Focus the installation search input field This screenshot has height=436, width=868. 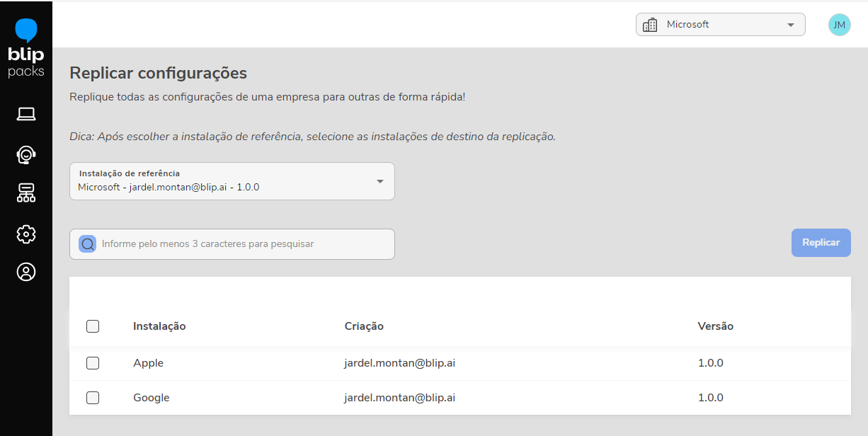232,244
